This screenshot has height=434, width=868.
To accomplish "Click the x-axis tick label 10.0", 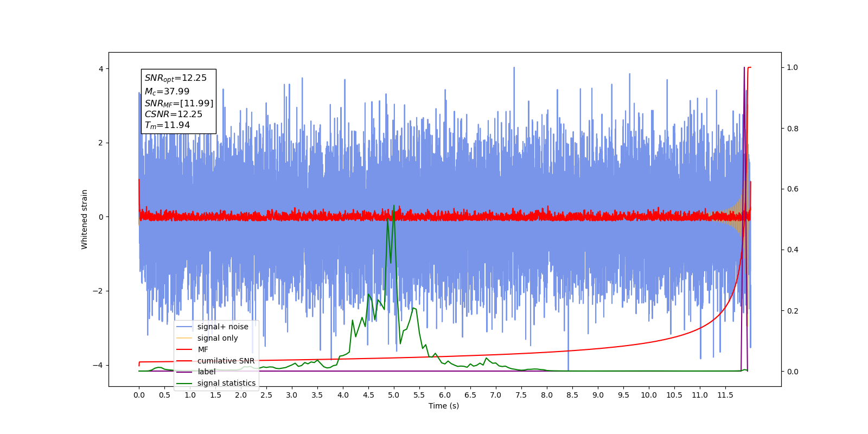I will [649, 395].
